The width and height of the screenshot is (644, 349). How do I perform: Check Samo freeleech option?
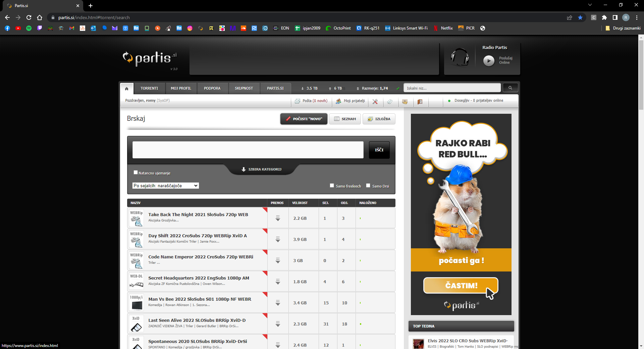click(332, 186)
